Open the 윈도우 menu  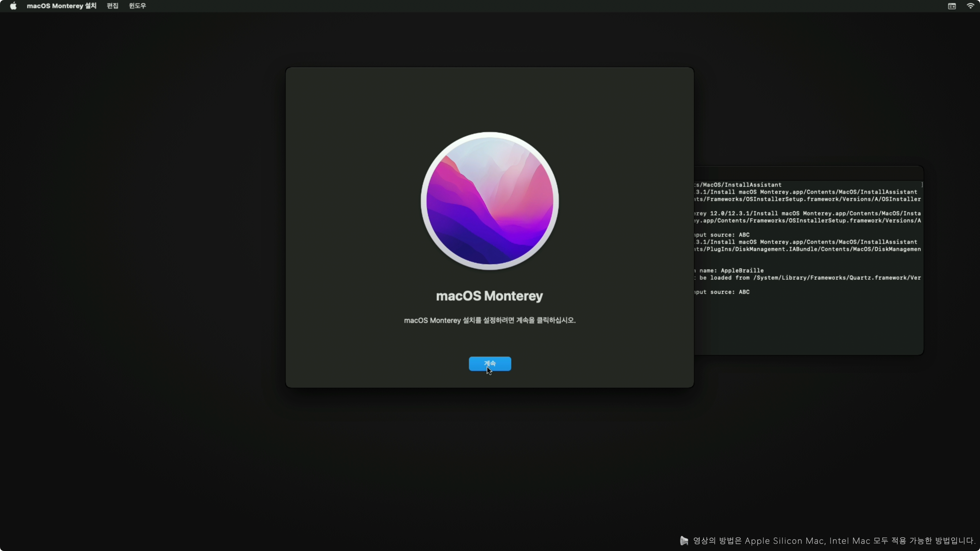(x=137, y=6)
